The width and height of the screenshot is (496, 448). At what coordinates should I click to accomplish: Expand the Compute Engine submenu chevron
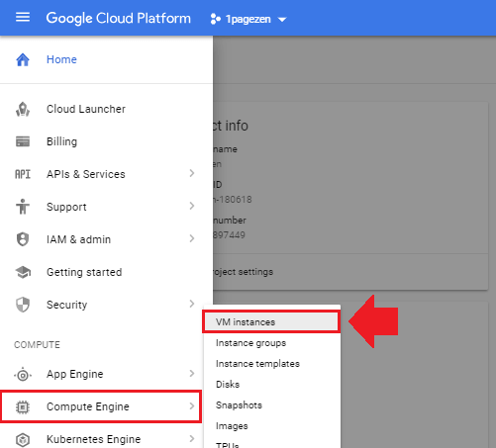point(192,405)
